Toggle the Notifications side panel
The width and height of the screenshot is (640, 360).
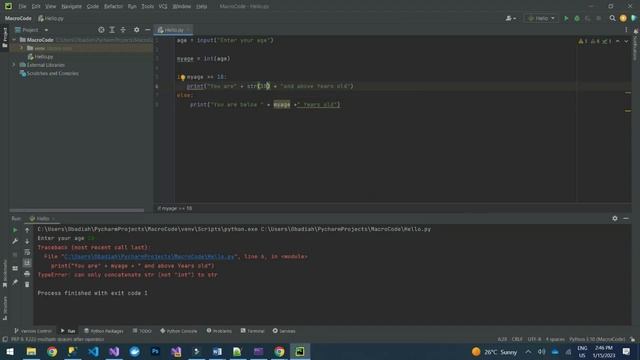[x=636, y=45]
